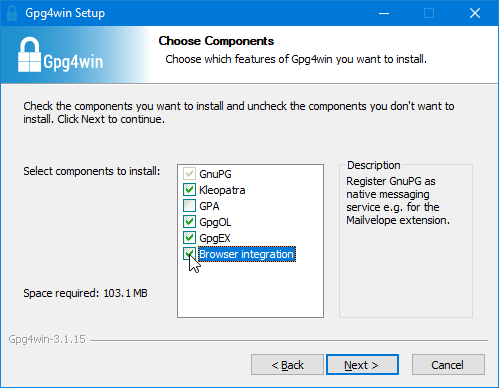The image size is (499, 388).
Task: Click the Description group label
Action: pos(374,165)
